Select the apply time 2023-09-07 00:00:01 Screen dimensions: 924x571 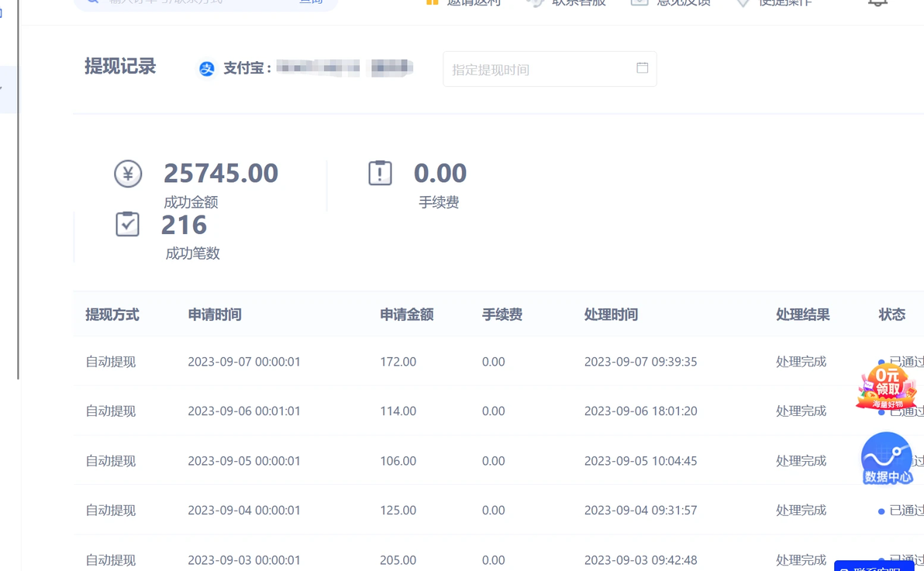[244, 362]
